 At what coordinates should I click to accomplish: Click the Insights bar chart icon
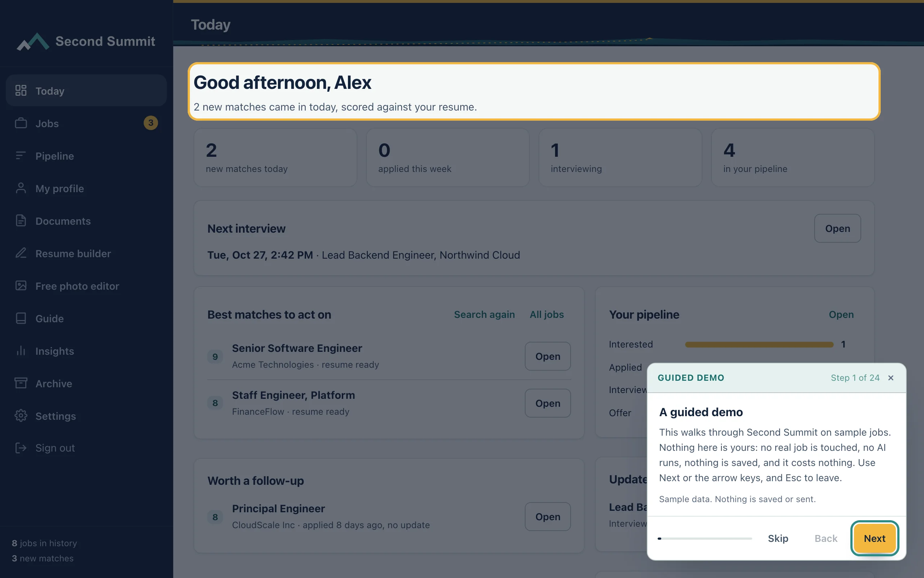(21, 350)
